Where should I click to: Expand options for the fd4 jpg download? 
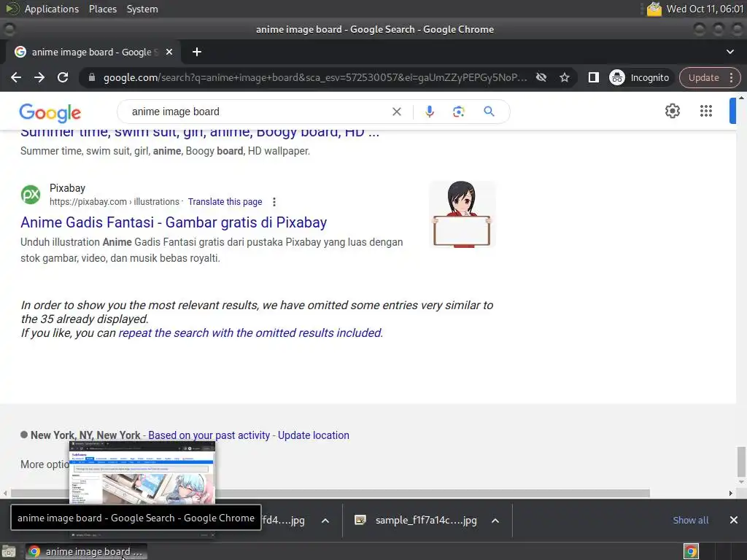(x=325, y=521)
